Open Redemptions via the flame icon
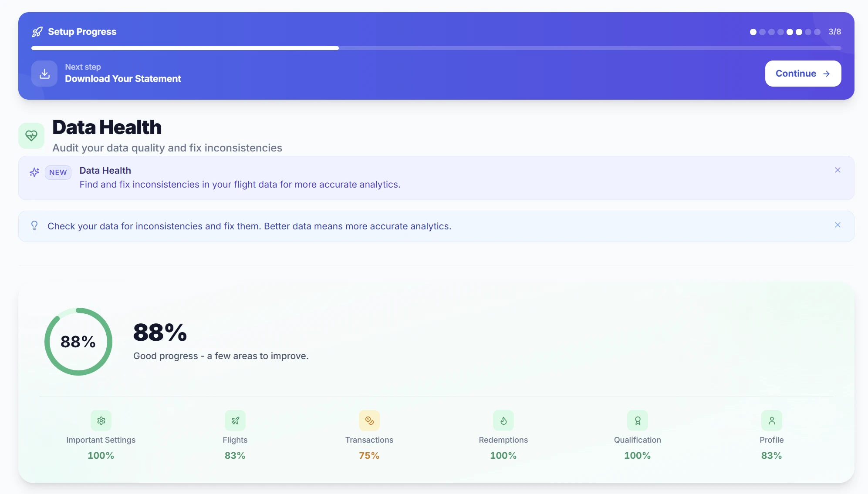Screen dimensions: 868x494 pos(503,420)
